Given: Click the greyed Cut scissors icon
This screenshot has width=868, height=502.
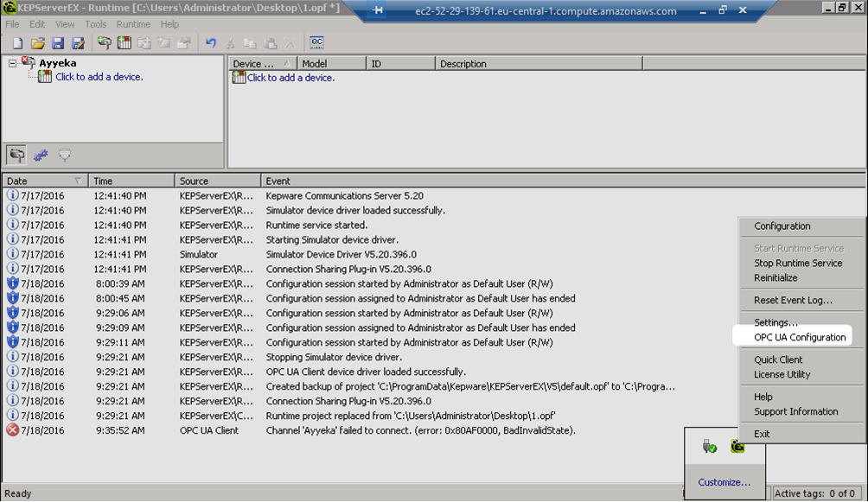Looking at the screenshot, I should pos(230,43).
